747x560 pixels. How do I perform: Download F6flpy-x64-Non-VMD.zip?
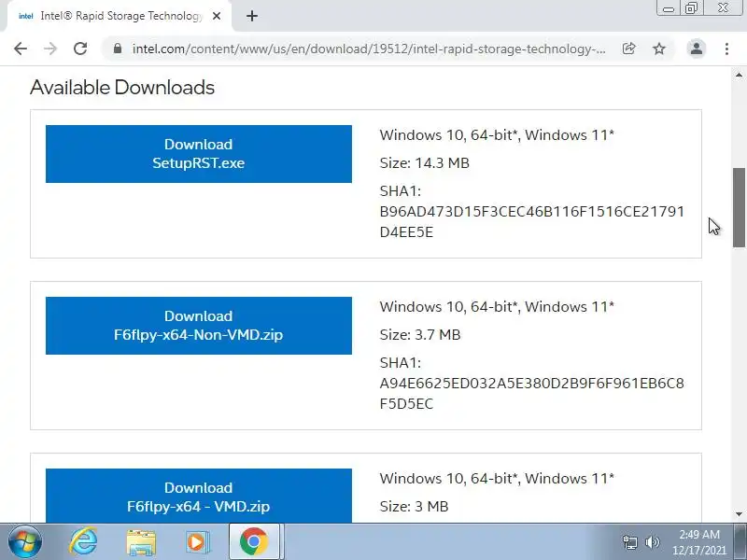coord(199,326)
